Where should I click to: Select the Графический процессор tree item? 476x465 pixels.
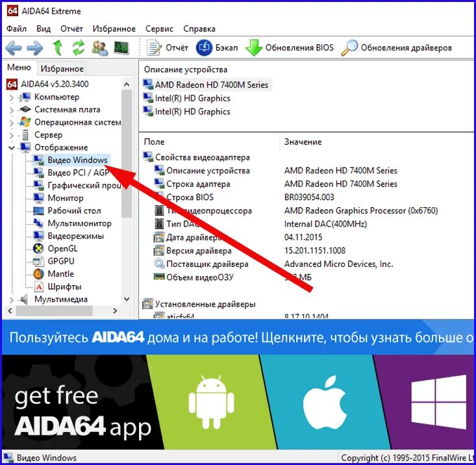77,186
